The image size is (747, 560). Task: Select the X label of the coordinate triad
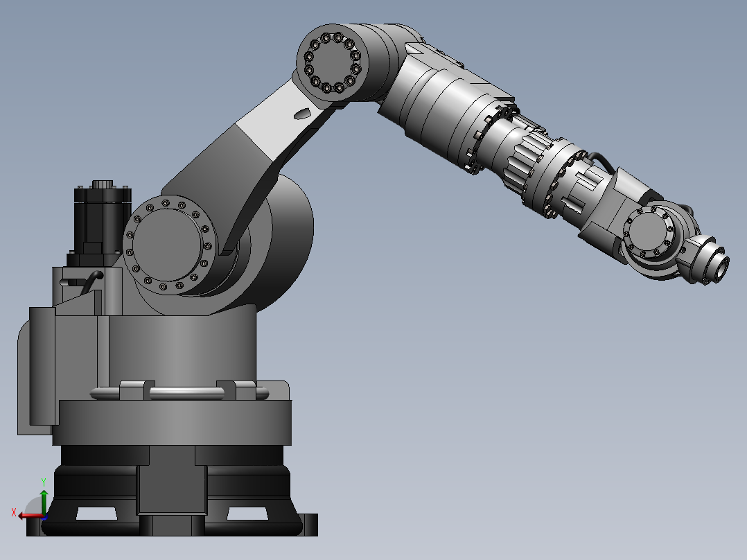[13, 511]
